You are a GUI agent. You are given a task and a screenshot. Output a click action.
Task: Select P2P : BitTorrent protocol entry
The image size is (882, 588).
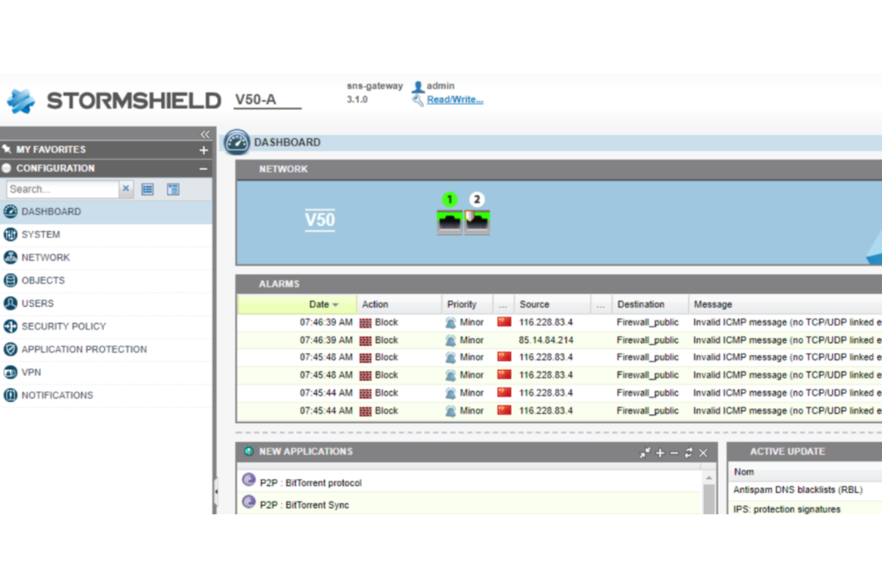click(x=469, y=482)
